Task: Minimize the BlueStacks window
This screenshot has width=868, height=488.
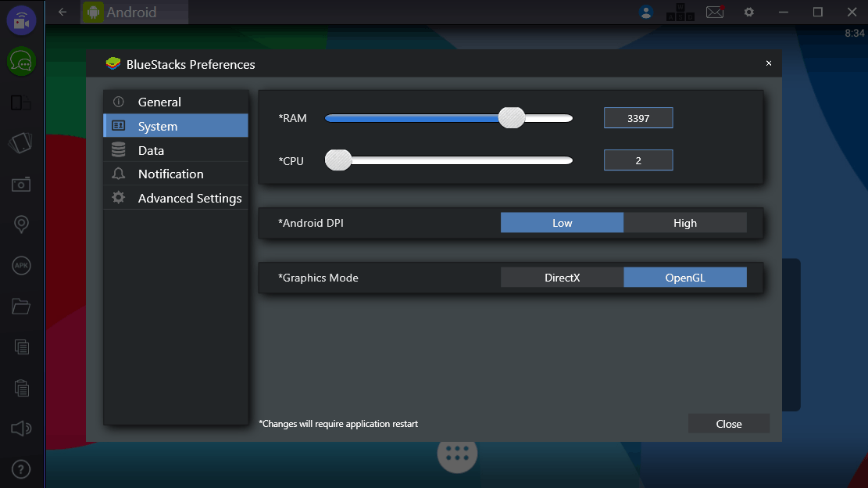Action: click(x=784, y=13)
